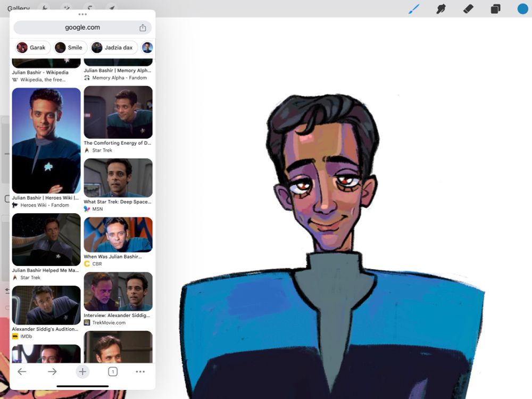Show open tabs overview
Image resolution: width=532 pixels, height=399 pixels.
pos(113,371)
